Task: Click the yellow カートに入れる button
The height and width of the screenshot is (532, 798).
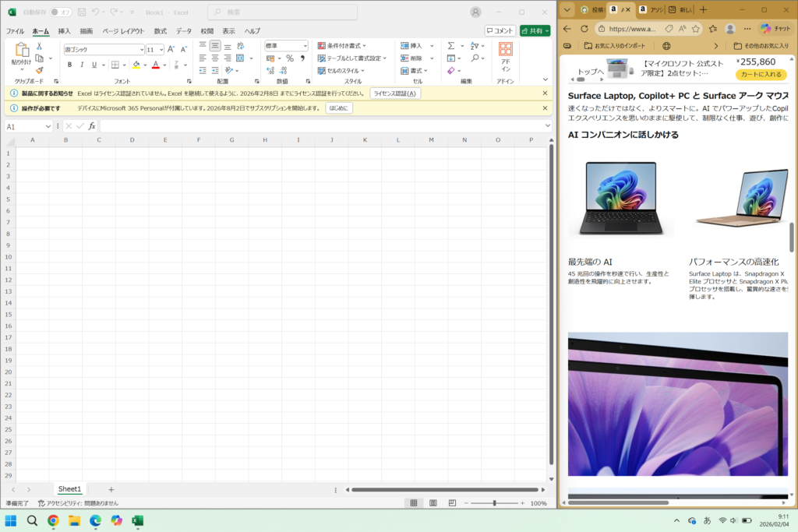Action: click(x=761, y=75)
